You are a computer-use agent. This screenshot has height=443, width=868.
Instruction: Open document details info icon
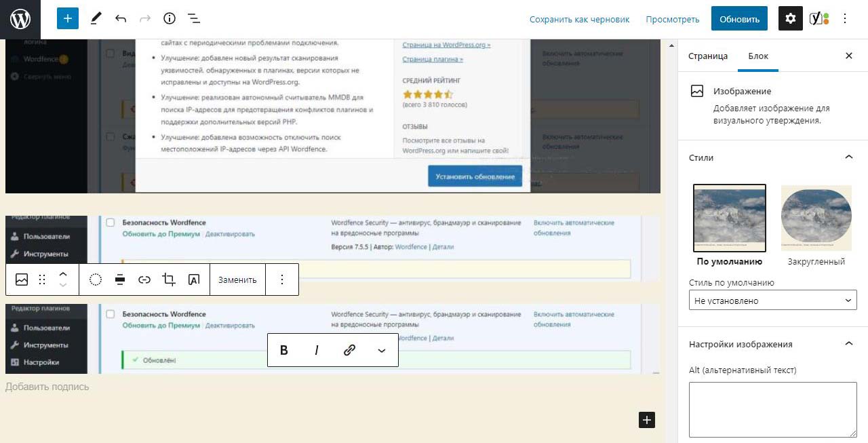point(170,19)
